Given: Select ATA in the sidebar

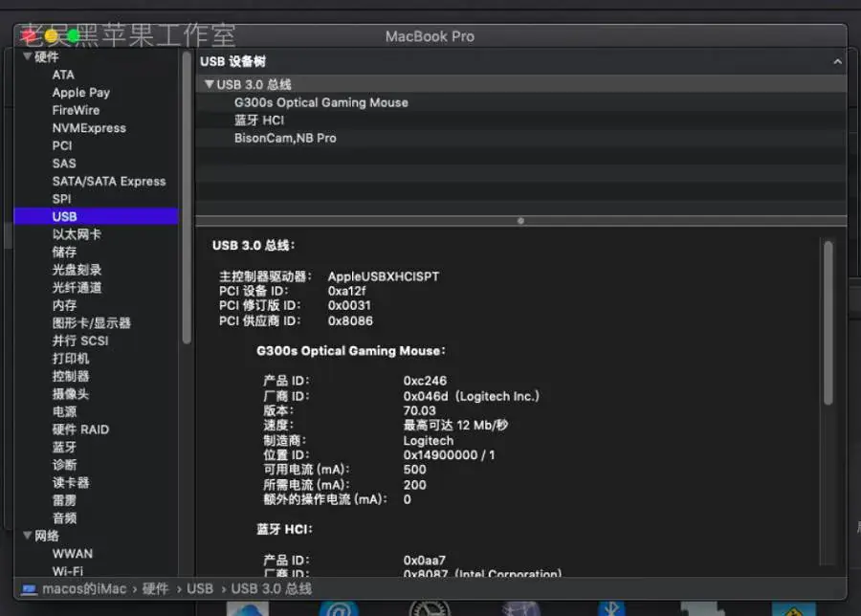Looking at the screenshot, I should coord(63,75).
